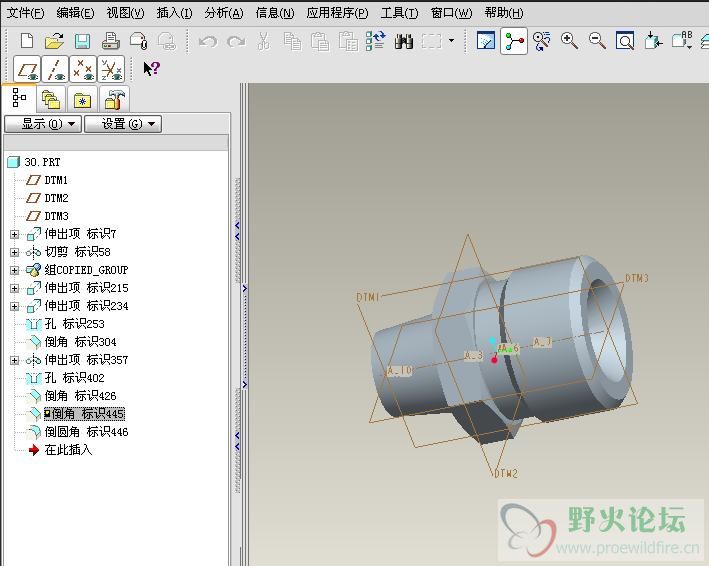Image resolution: width=709 pixels, height=566 pixels.
Task: Open the 插入(I) menu
Action: tap(174, 13)
